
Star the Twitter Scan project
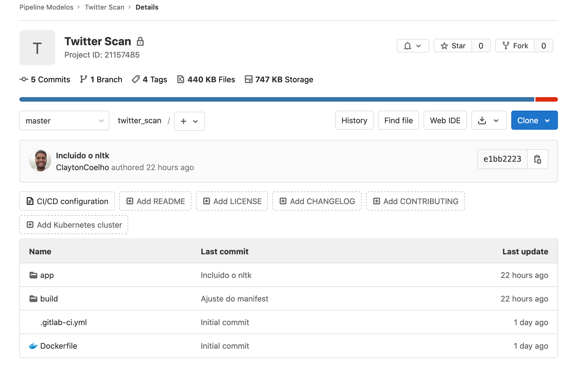point(453,46)
